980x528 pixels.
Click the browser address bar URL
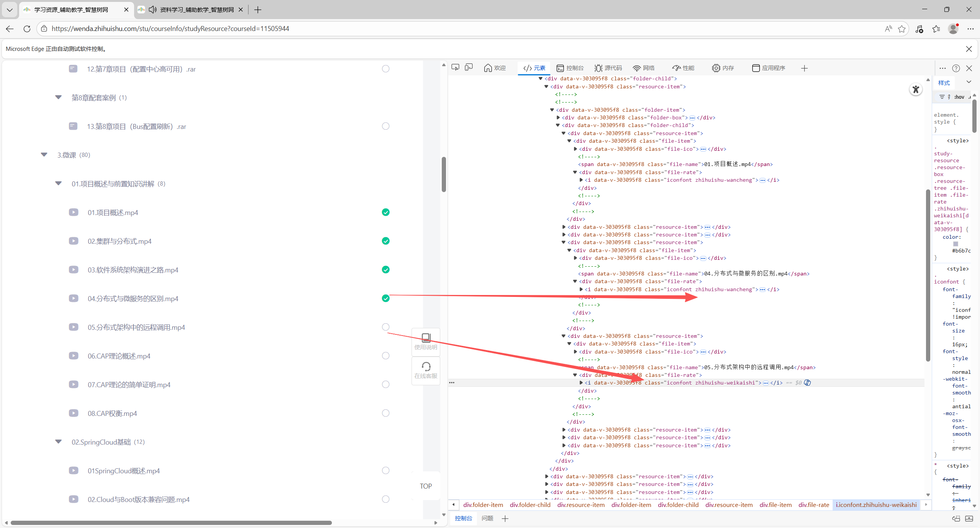[x=170, y=29]
